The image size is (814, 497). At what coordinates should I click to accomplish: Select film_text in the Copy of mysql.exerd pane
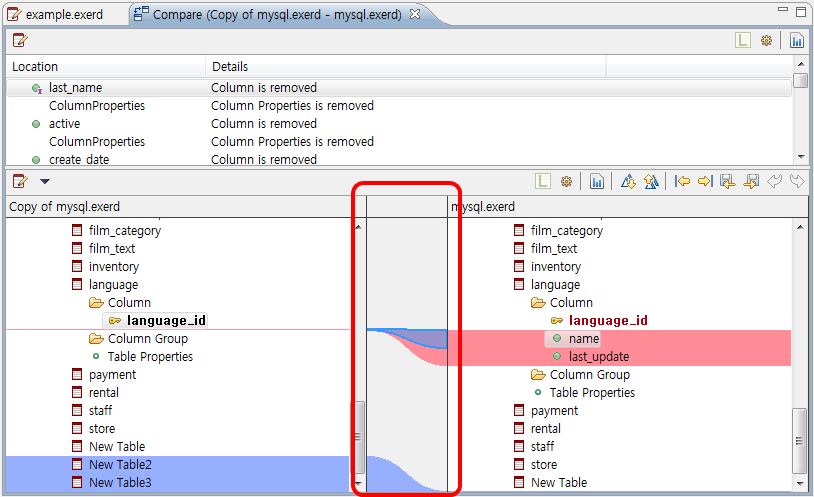pos(112,249)
